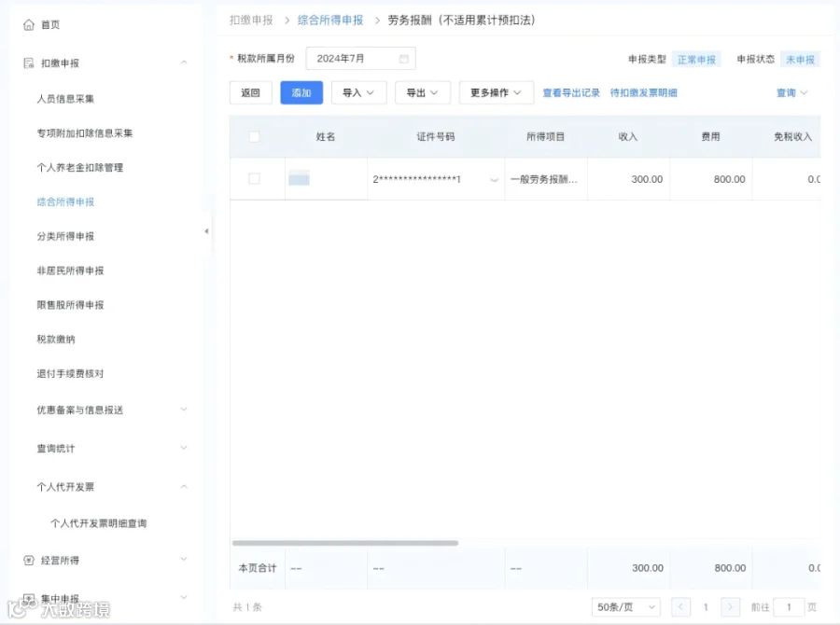The image size is (840, 625).
Task: Expand the 查询 filter panel
Action: point(791,92)
